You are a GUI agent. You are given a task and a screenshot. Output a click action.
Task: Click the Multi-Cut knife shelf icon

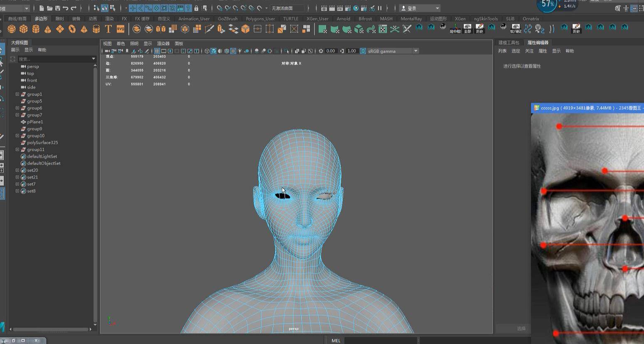pyautogui.click(x=209, y=29)
